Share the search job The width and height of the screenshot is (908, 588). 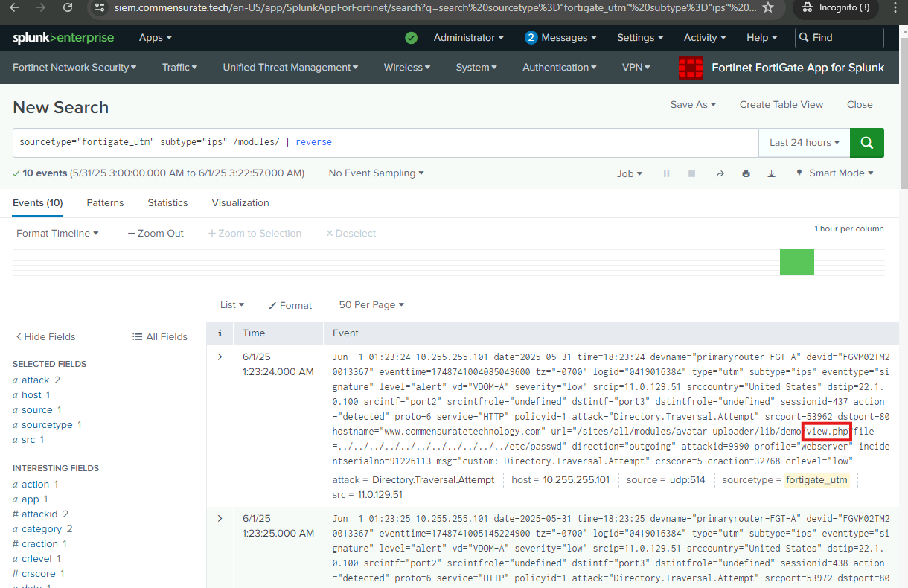point(720,173)
